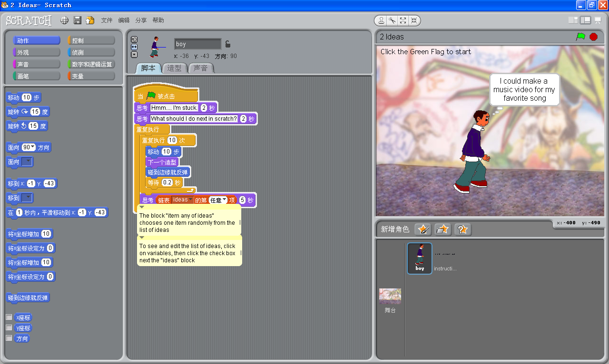Click the save project disk icon
Image resolution: width=609 pixels, height=364 pixels.
pyautogui.click(x=77, y=20)
